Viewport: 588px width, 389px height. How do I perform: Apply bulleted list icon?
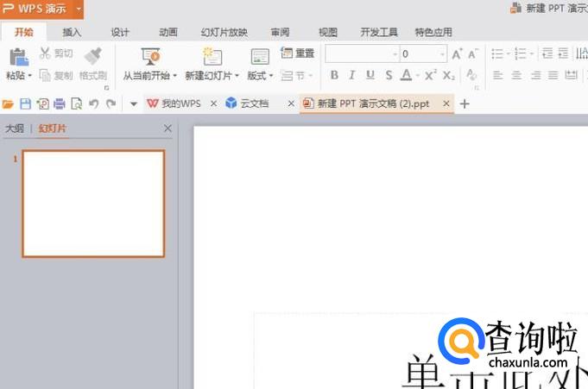point(497,53)
